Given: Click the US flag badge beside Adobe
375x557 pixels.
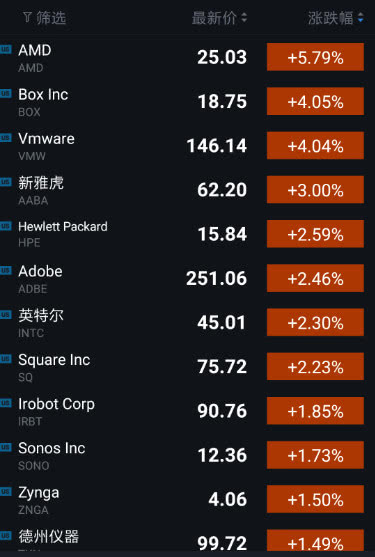Looking at the screenshot, I should point(6,270).
